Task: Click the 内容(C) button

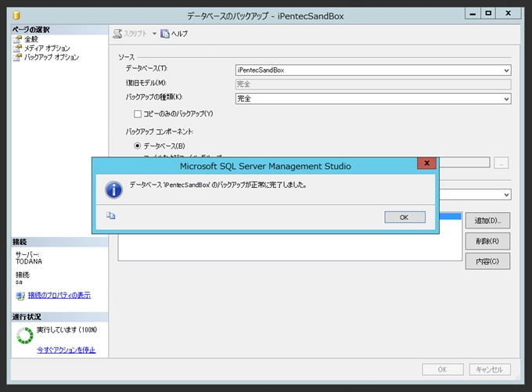Action: coord(487,261)
